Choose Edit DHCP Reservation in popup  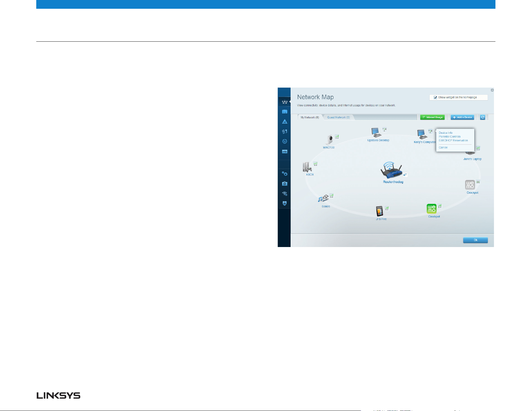[x=453, y=140]
